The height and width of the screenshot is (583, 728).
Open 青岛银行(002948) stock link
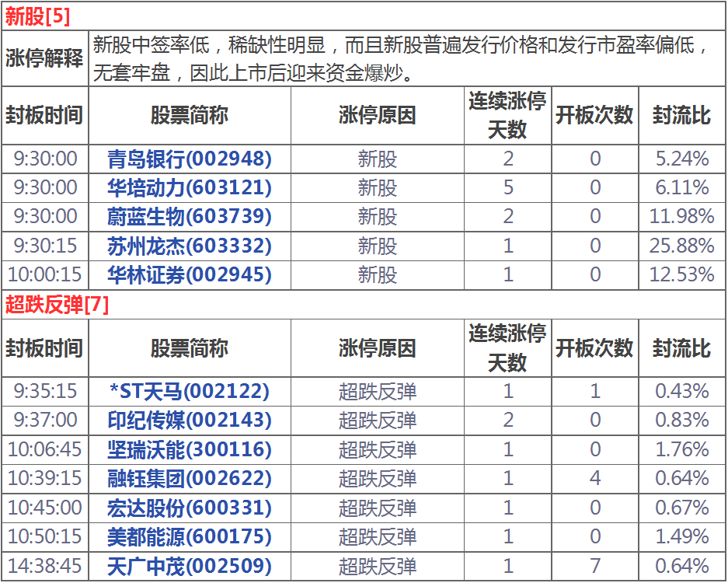tap(190, 159)
